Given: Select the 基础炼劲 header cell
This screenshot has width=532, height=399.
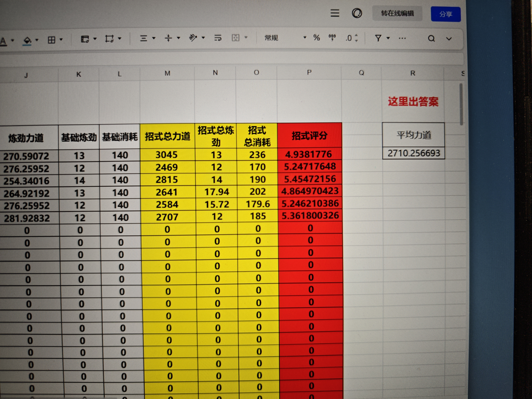Looking at the screenshot, I should tap(79, 137).
